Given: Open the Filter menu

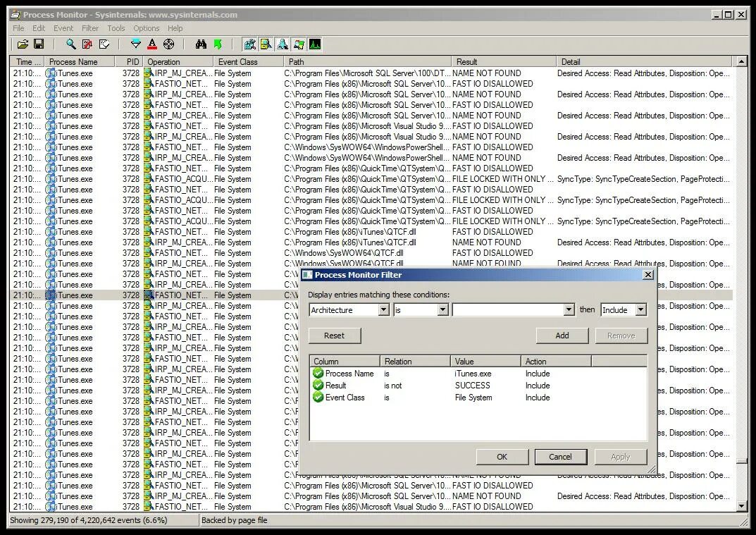Looking at the screenshot, I should tap(89, 28).
